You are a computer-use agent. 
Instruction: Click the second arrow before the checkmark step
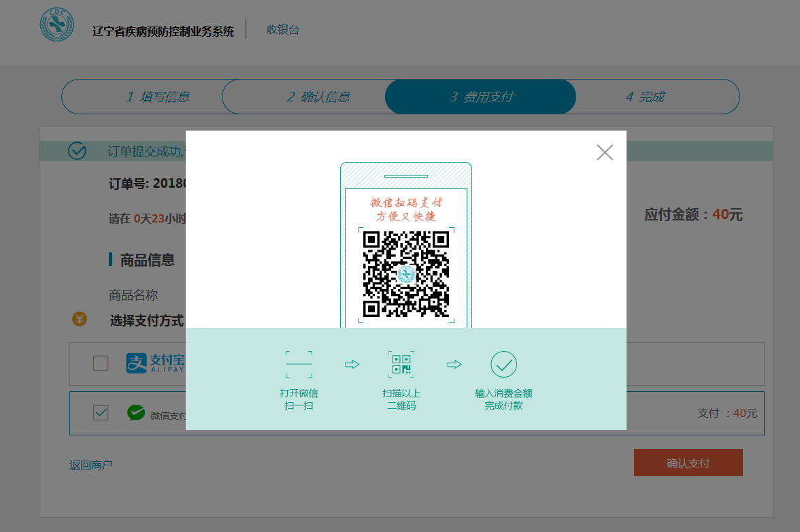[454, 365]
